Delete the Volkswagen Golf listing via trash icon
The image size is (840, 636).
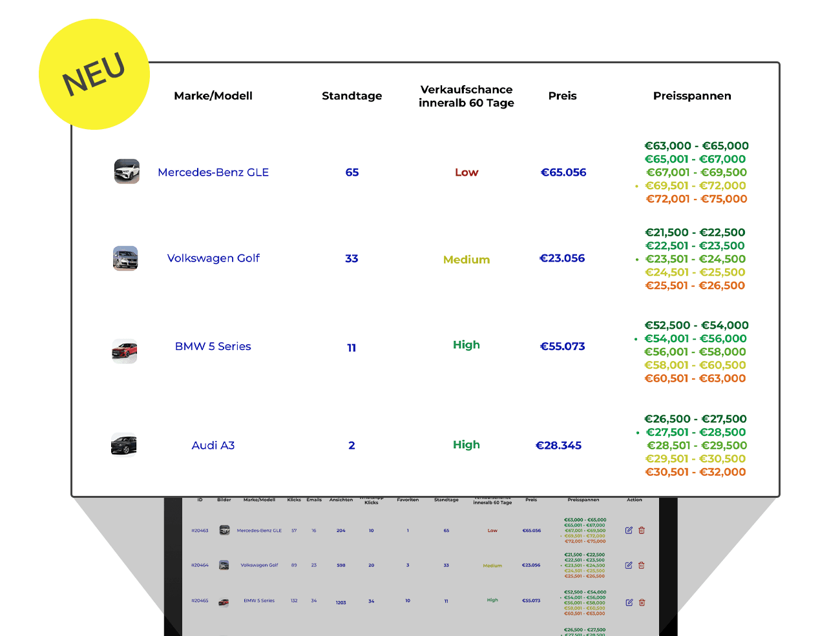coord(642,565)
